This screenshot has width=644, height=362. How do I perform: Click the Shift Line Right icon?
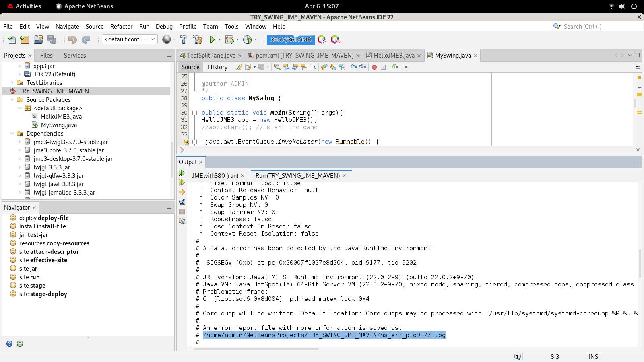point(363,67)
